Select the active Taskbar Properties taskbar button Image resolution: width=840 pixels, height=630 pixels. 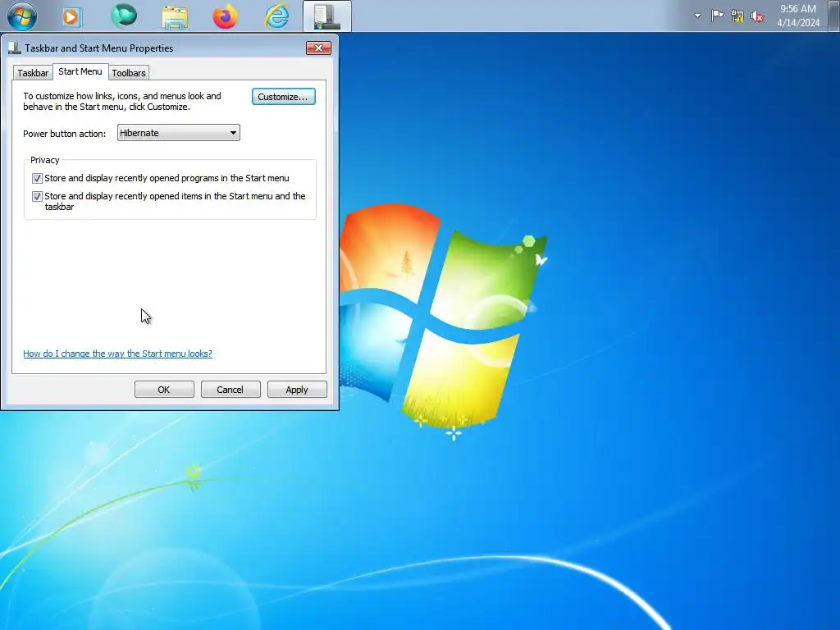[326, 16]
